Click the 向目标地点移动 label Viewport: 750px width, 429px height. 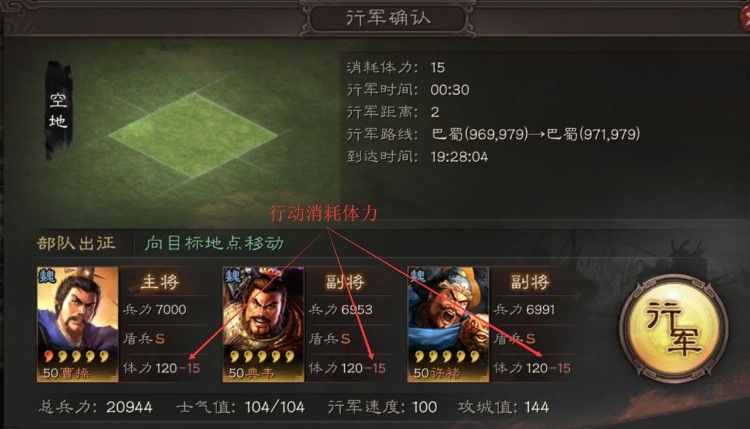[214, 243]
